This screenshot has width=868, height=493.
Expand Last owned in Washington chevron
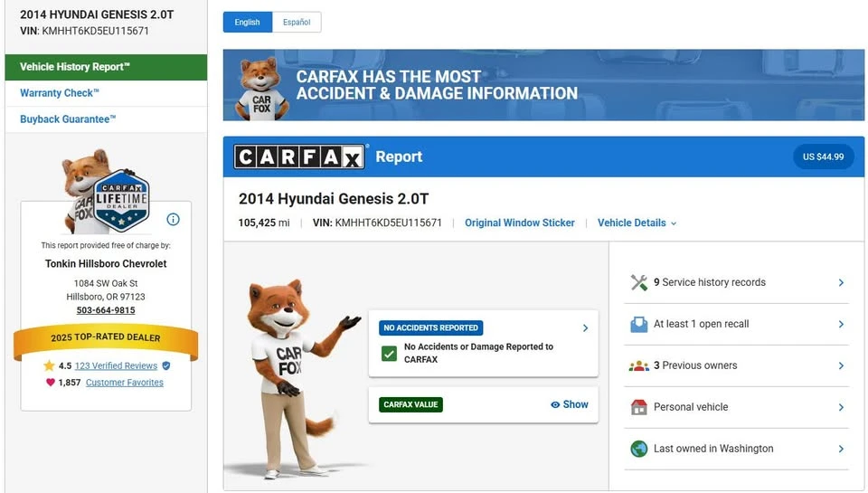[841, 449]
